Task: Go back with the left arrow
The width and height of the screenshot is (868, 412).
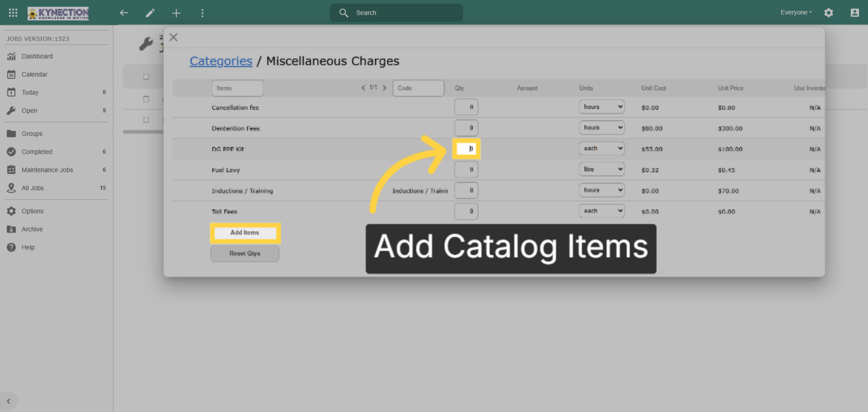Action: pyautogui.click(x=124, y=13)
